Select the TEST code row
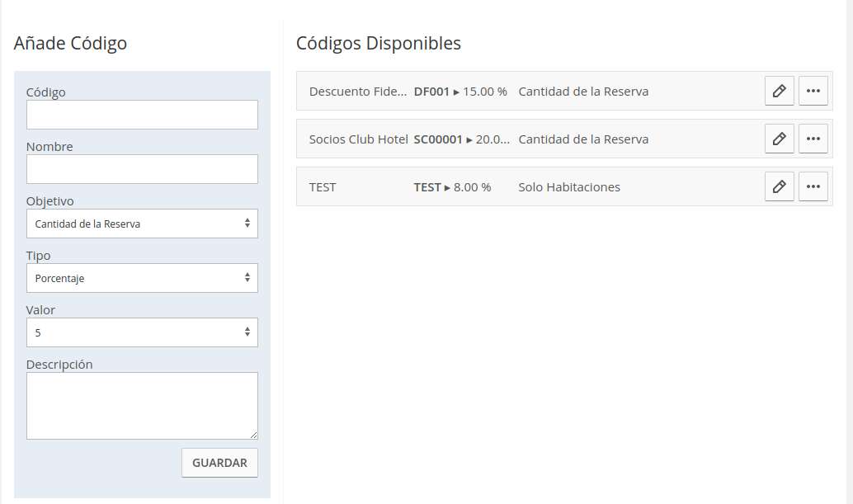Screen dimensions: 853x504 click(x=323, y=187)
